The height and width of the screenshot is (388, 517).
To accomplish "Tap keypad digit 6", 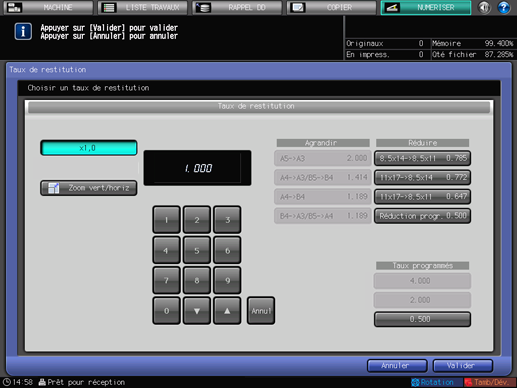I will [227, 250].
